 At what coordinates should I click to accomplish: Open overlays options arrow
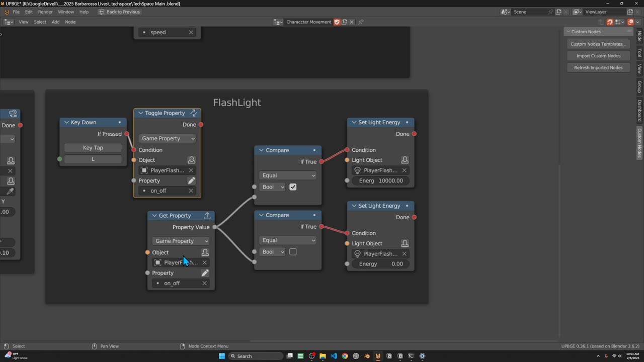pyautogui.click(x=637, y=22)
